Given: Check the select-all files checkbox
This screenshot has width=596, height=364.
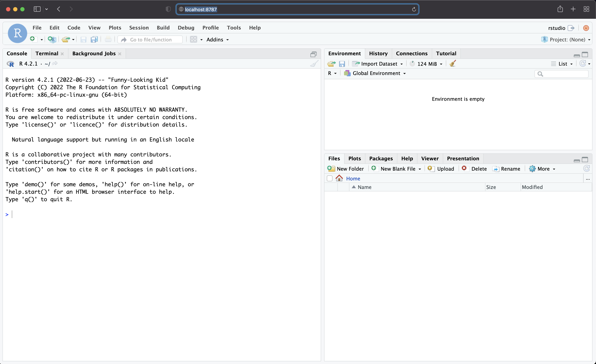Looking at the screenshot, I should tap(329, 178).
